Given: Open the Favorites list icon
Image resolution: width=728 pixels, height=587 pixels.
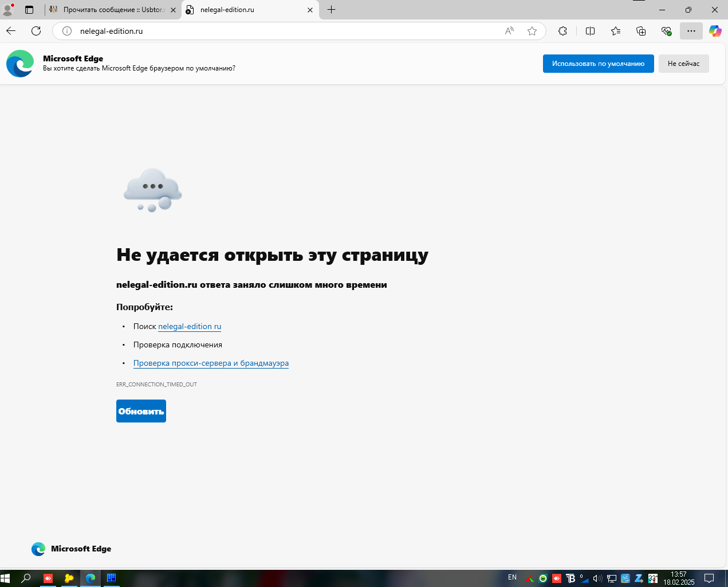Looking at the screenshot, I should (x=616, y=31).
